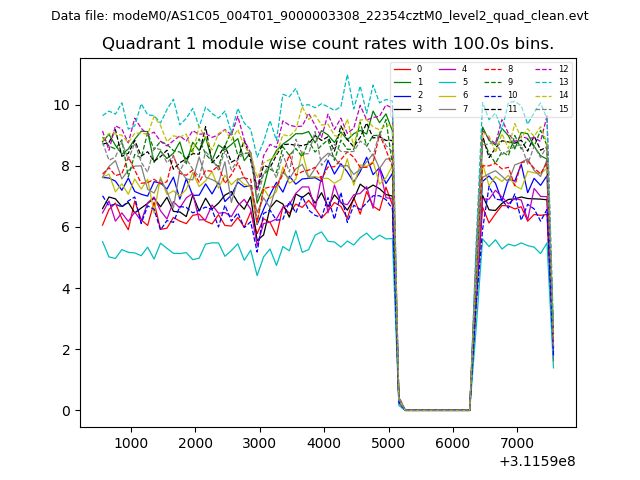
Task: Click the y-axis tick label 0
Action: (65, 410)
